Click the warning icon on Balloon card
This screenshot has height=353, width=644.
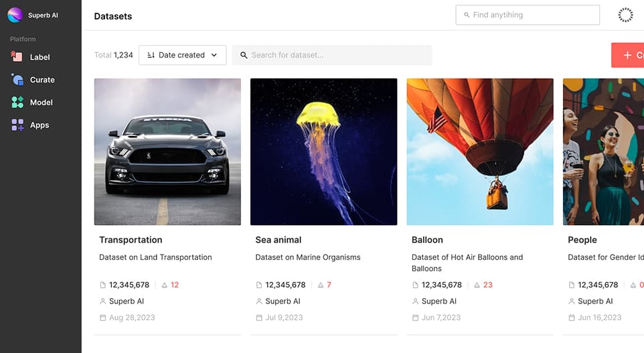477,285
